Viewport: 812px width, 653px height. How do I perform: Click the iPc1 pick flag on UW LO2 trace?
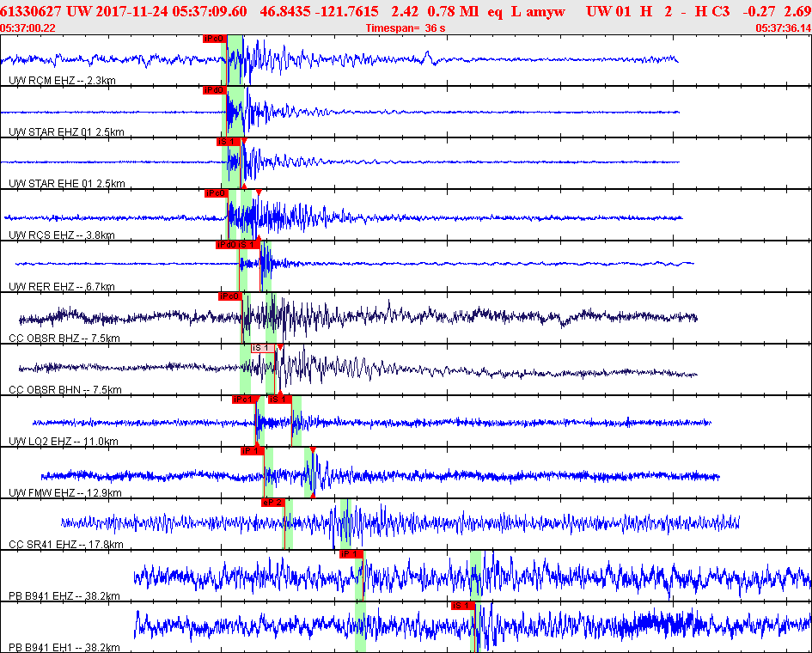(x=243, y=400)
